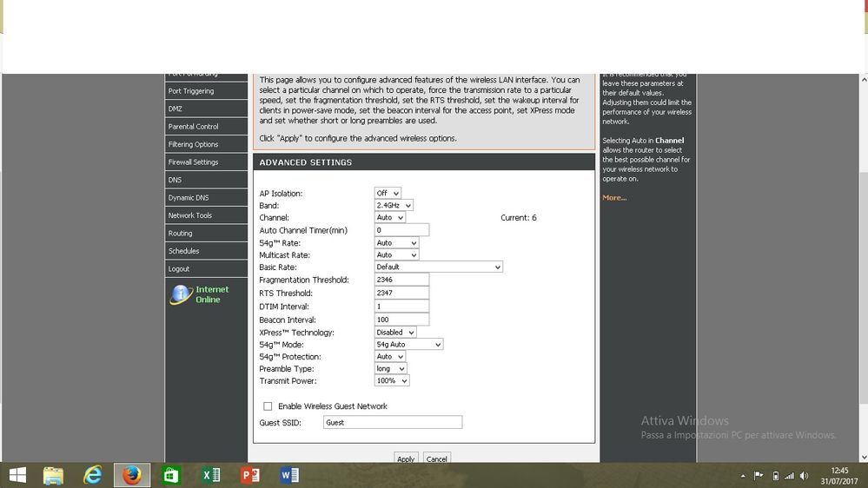The width and height of the screenshot is (868, 488).
Task: Open the volume speaker tray icon
Action: point(805,476)
